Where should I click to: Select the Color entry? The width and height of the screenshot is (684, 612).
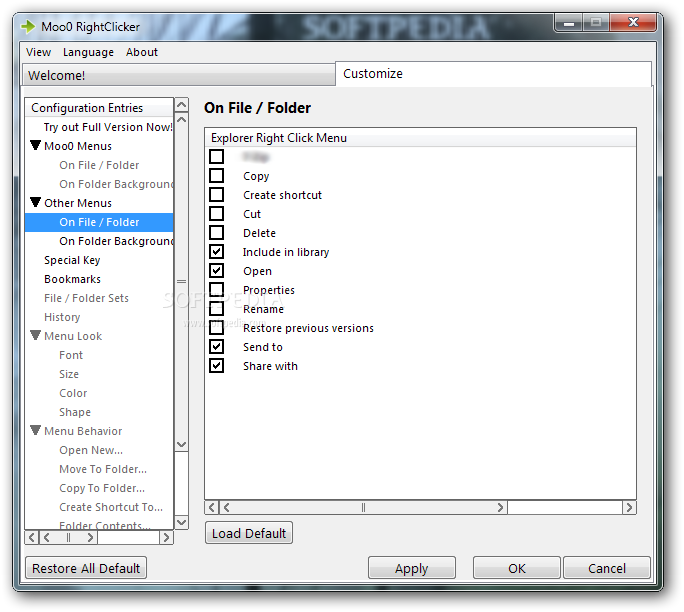[x=73, y=393]
